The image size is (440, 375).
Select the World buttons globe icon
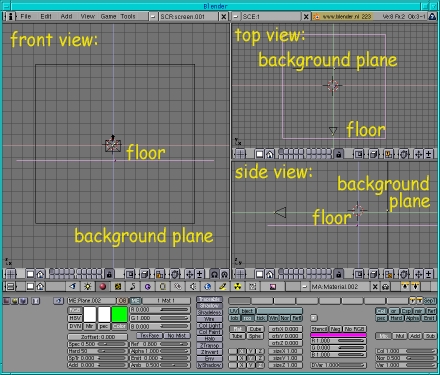pos(208,286)
